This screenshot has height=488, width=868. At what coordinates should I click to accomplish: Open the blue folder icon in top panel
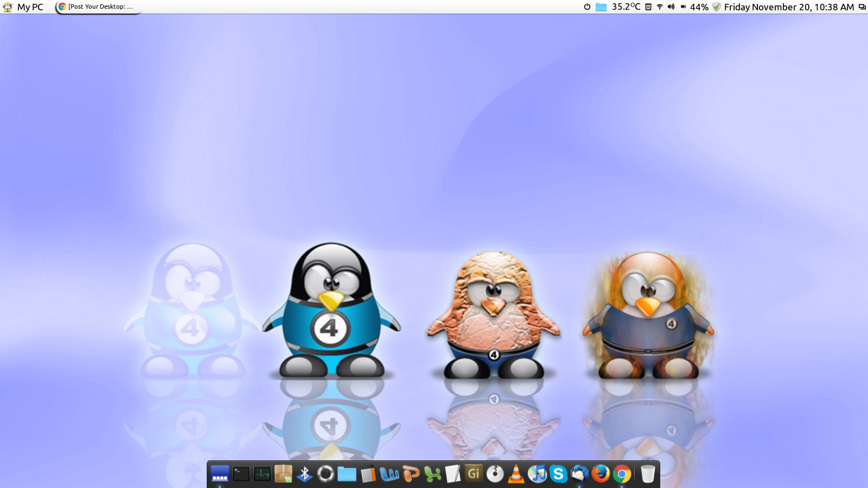click(601, 7)
